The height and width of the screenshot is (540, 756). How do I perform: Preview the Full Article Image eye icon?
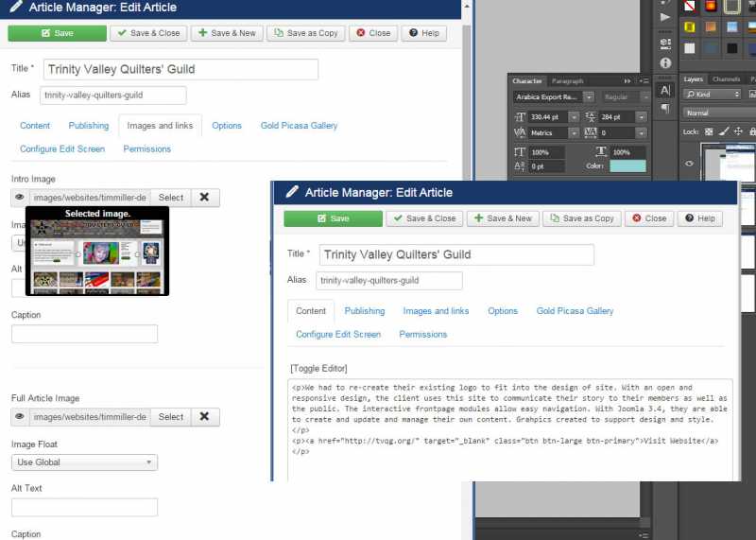pyautogui.click(x=20, y=417)
